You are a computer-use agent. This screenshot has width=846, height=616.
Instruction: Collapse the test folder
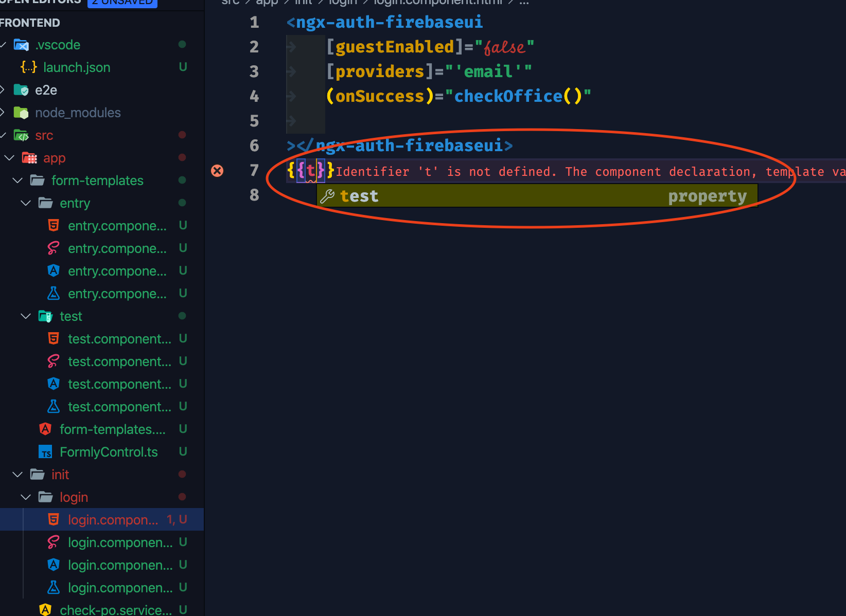(x=26, y=316)
